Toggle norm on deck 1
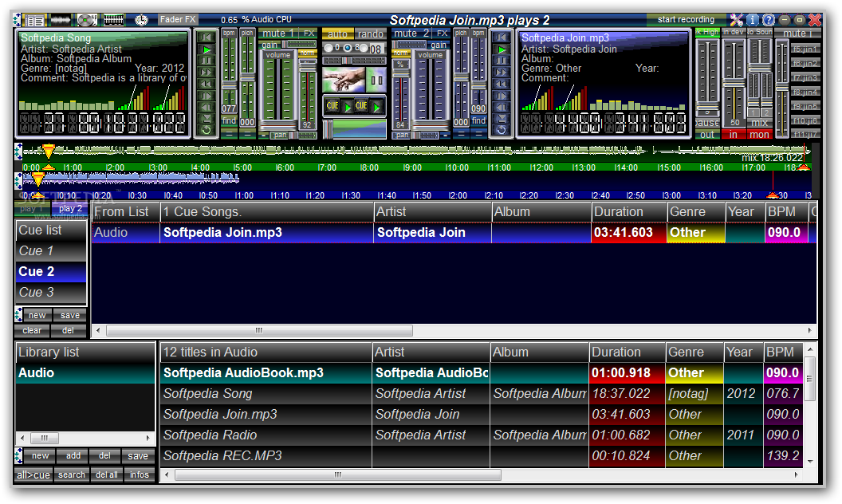Screen dimensions: 842x504 tap(308, 53)
